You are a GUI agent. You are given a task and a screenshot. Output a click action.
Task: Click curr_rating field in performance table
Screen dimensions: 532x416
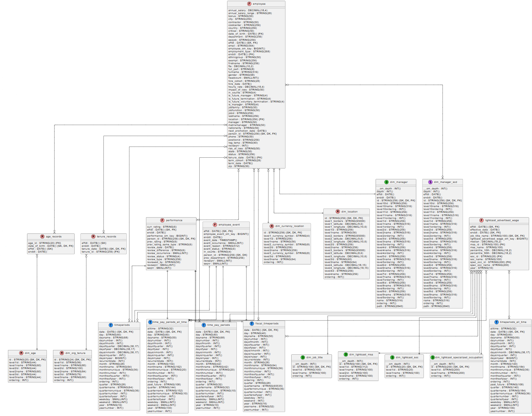point(154,227)
